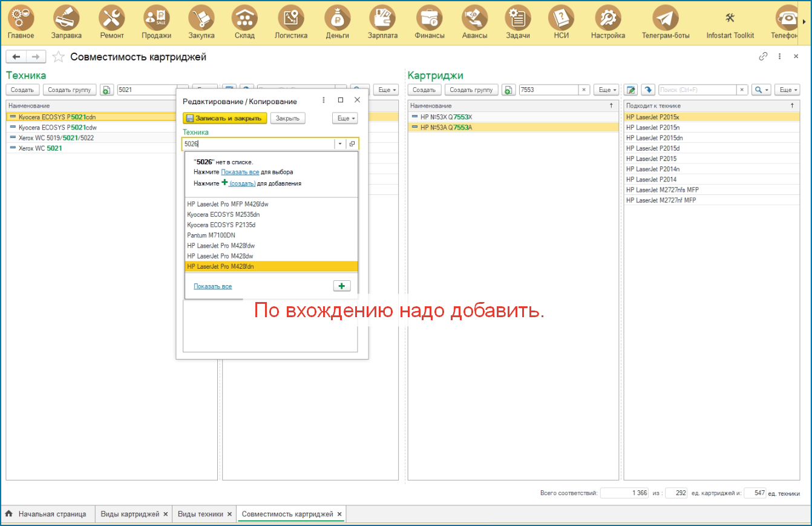Image resolution: width=812 pixels, height=526 pixels.
Task: Open the Деньги section
Action: pos(338,22)
